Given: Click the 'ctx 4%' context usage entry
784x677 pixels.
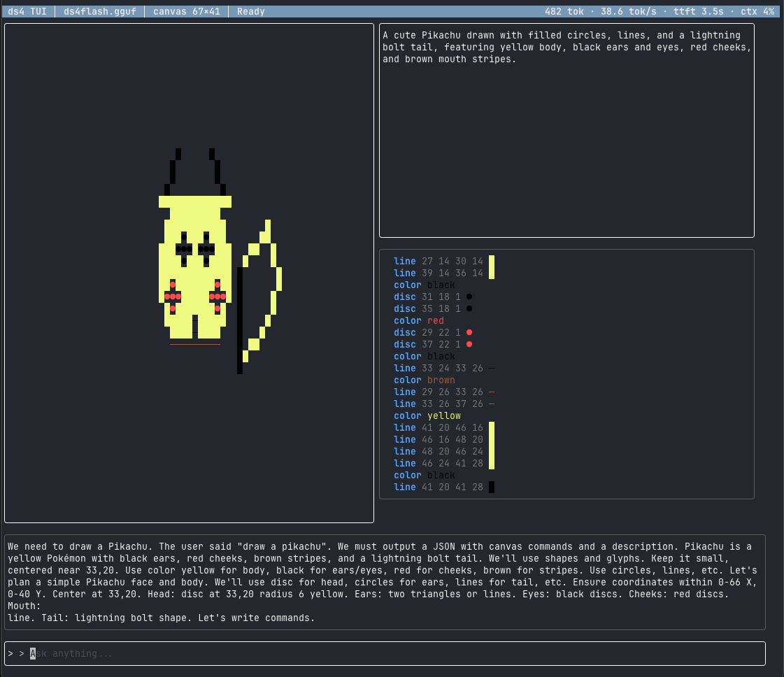Looking at the screenshot, I should (757, 11).
